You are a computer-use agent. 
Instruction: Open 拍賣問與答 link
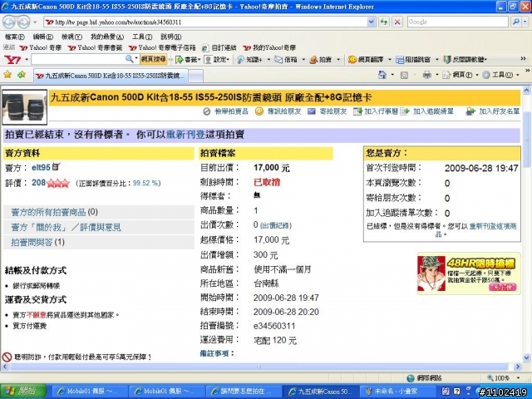point(32,242)
